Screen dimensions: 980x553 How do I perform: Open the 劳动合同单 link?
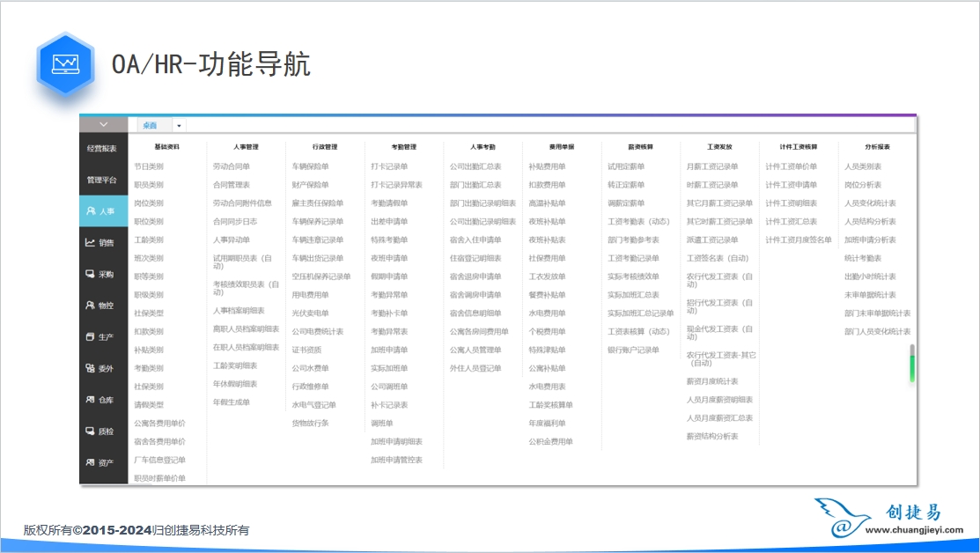point(231,166)
